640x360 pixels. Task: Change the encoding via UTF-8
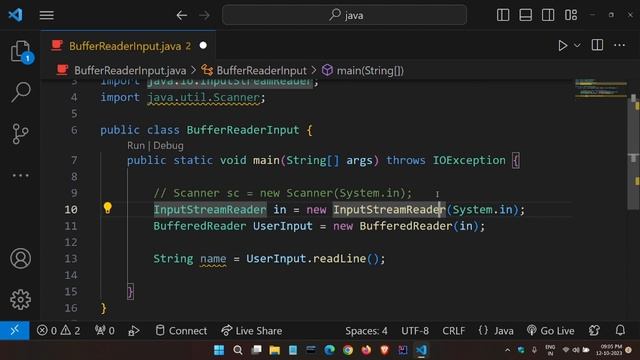415,331
